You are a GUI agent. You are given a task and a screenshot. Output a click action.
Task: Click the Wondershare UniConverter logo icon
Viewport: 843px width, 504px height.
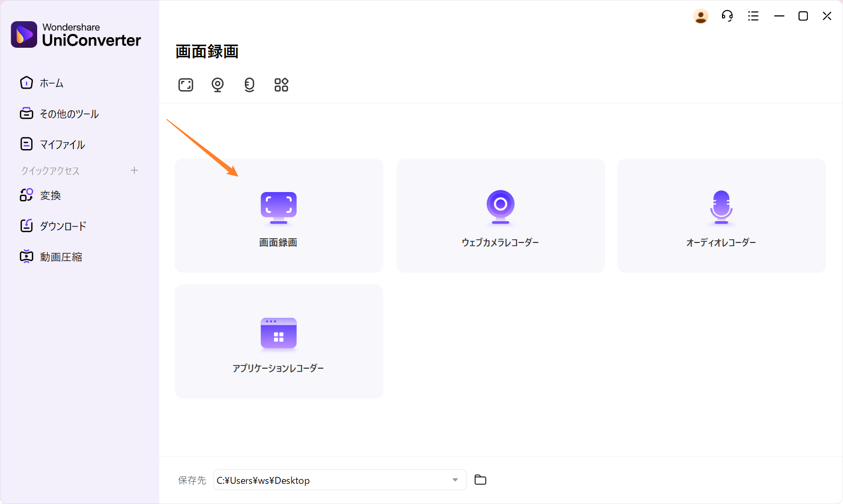tap(24, 34)
